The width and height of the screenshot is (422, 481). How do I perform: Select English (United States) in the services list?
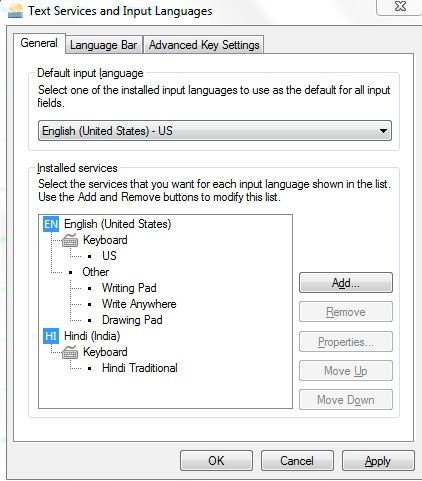(117, 224)
